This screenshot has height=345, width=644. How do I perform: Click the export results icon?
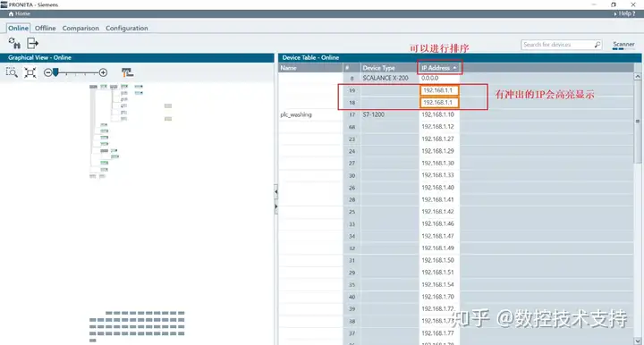tap(32, 43)
